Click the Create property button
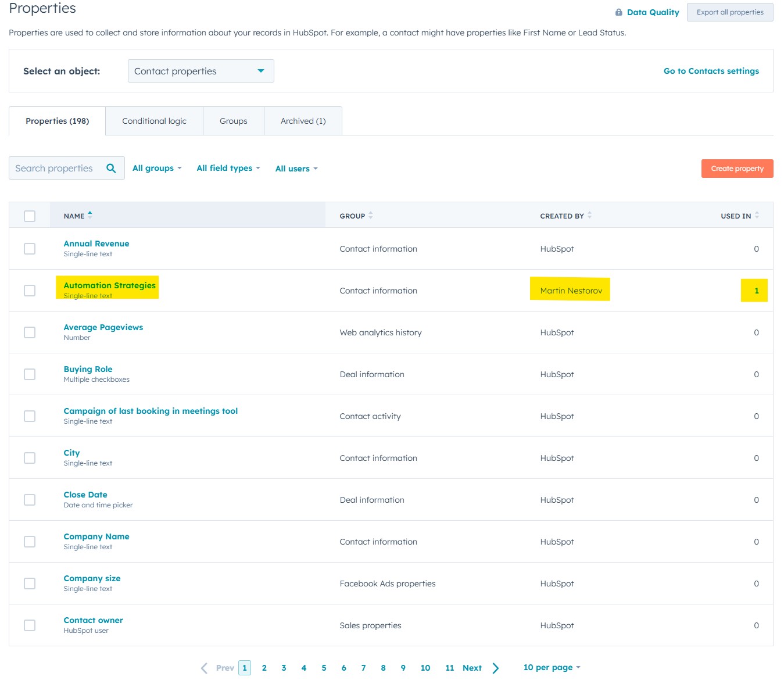The height and width of the screenshot is (680, 784). [x=737, y=169]
